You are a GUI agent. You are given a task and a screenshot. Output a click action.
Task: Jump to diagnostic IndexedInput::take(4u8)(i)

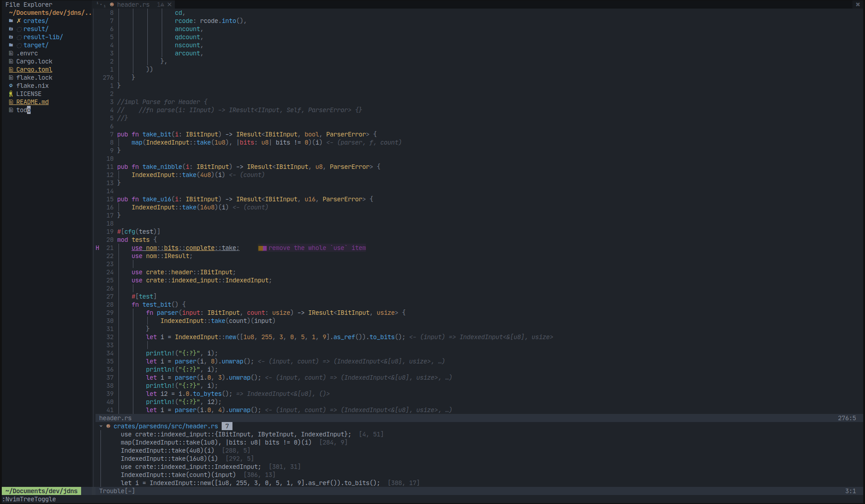click(167, 450)
